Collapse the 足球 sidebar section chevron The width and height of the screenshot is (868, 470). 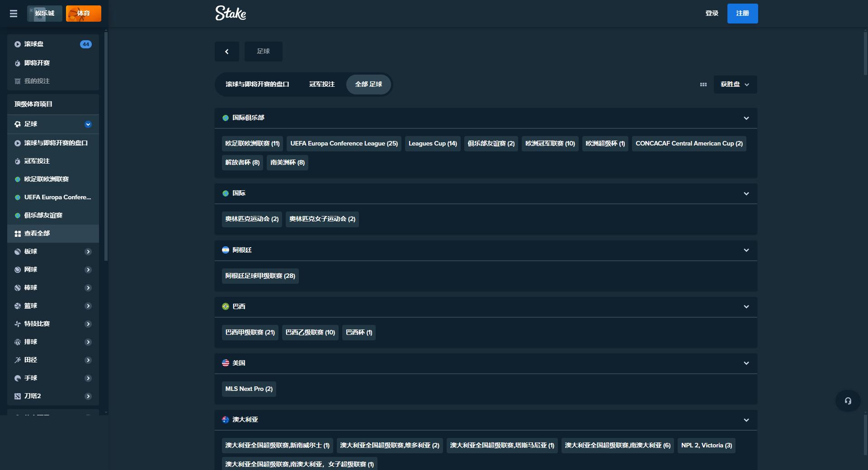[x=88, y=124]
